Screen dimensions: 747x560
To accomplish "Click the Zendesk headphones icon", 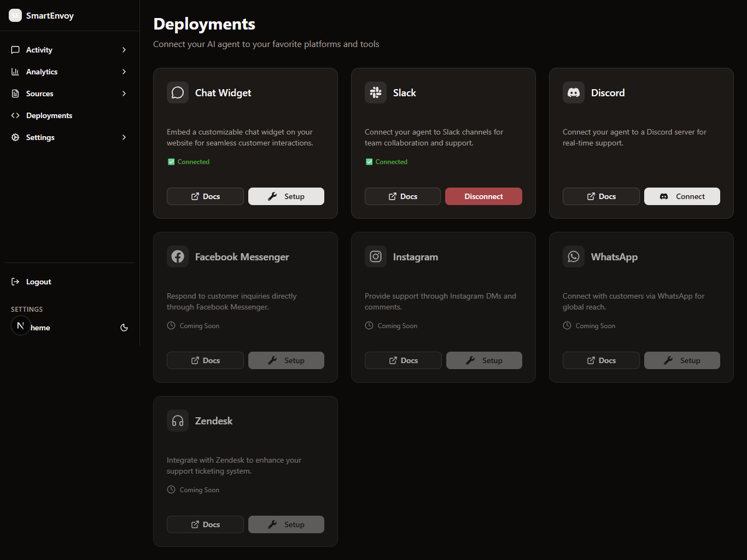I will (x=178, y=421).
